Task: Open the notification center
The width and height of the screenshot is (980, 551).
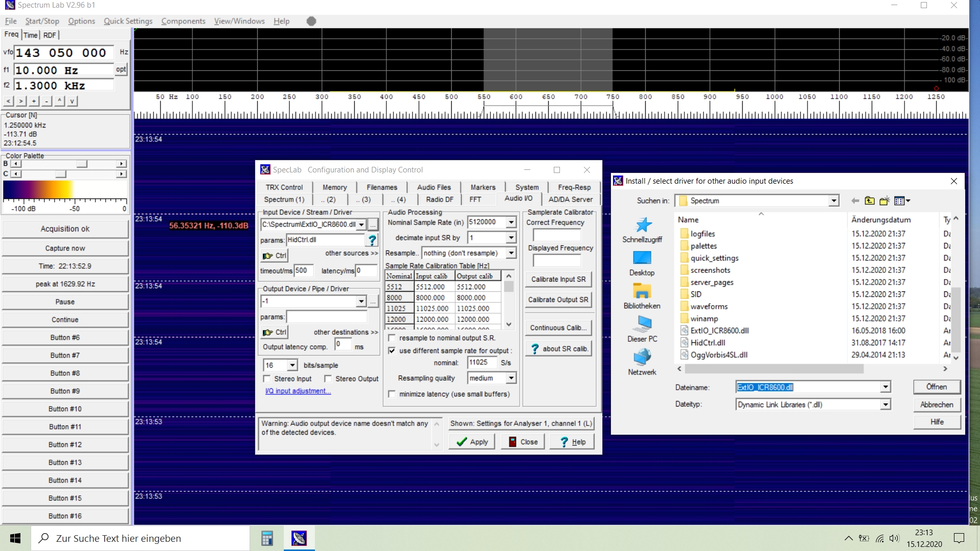Action: pos(959,538)
